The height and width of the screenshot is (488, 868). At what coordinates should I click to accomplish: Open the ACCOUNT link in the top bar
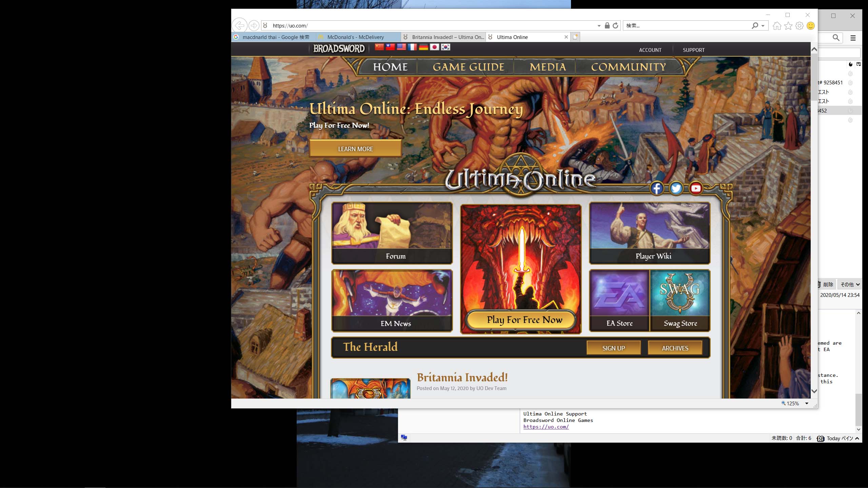650,50
